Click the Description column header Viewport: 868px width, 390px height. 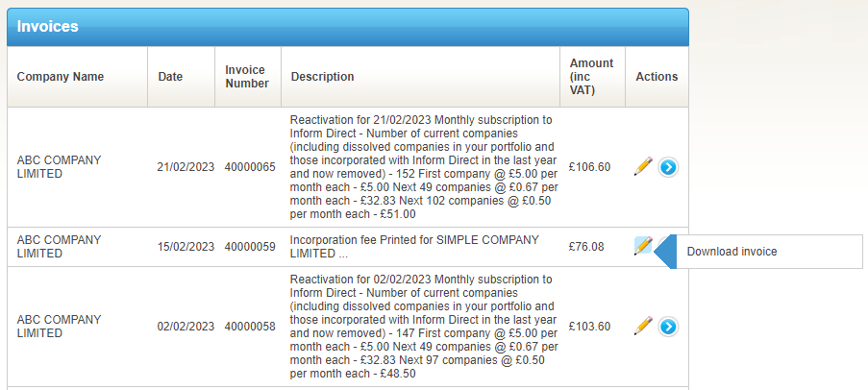pyautogui.click(x=323, y=77)
